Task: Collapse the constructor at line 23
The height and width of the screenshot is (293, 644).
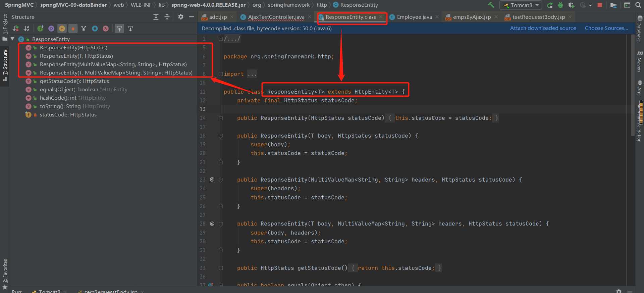Action: point(221,180)
